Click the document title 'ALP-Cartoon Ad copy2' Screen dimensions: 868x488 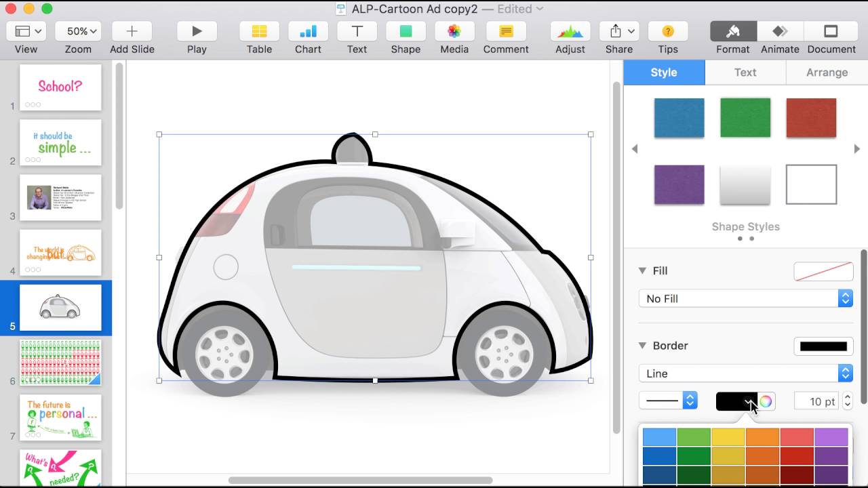(x=414, y=9)
